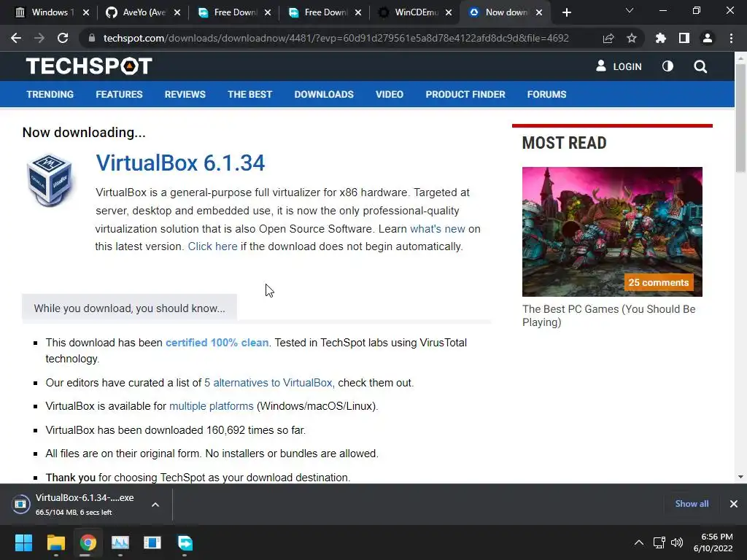Click here to restart the download
The image size is (747, 560).
(x=212, y=246)
